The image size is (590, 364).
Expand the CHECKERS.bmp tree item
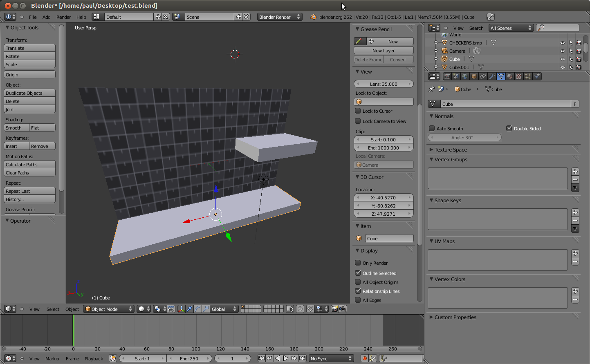[436, 43]
